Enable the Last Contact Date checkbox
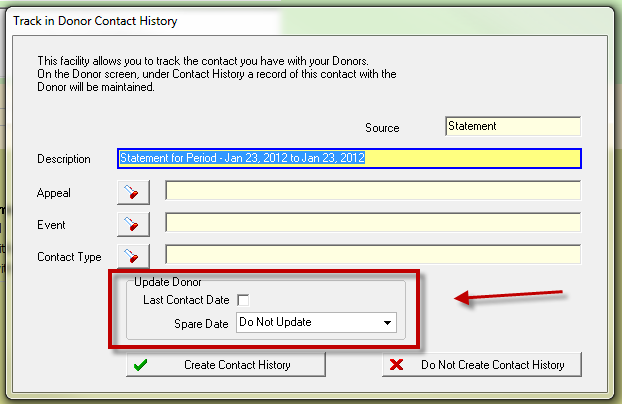 click(x=243, y=300)
